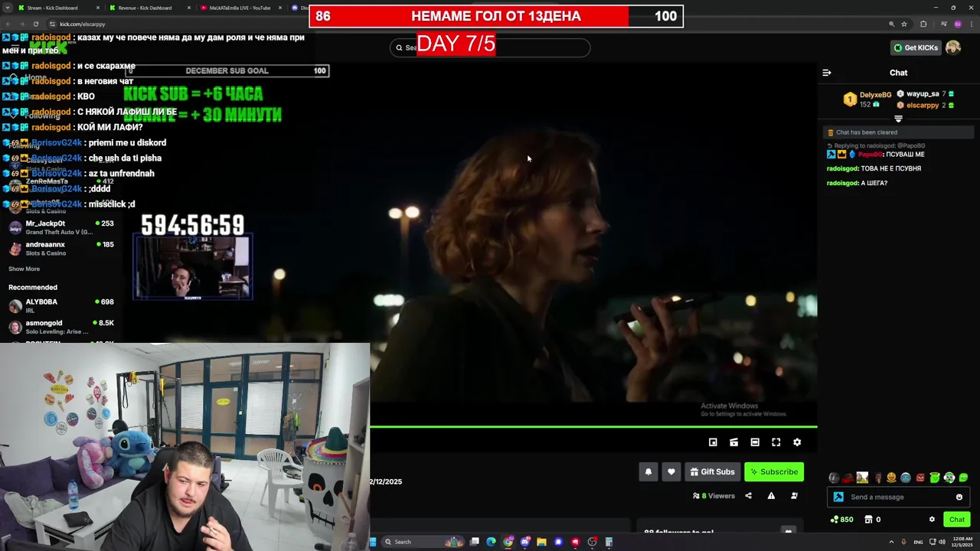Open the andreaannx channel in sidebar
The image size is (980, 551).
click(x=61, y=248)
